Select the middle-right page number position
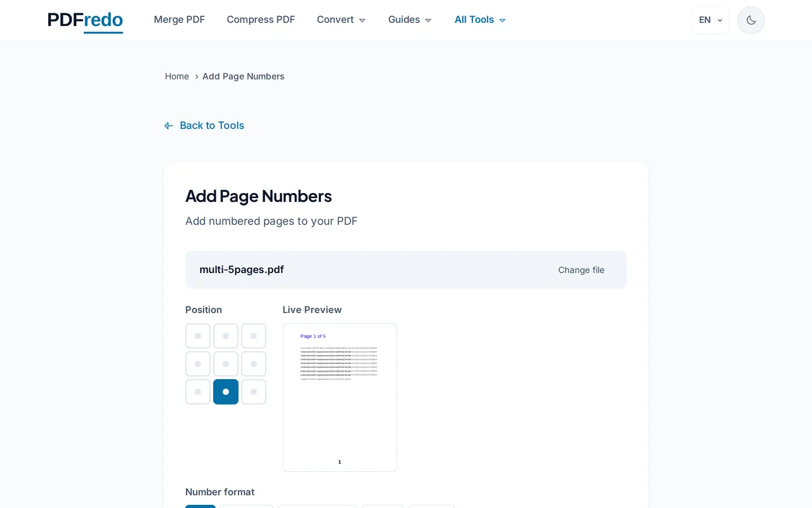The width and height of the screenshot is (812, 508). coord(253,363)
